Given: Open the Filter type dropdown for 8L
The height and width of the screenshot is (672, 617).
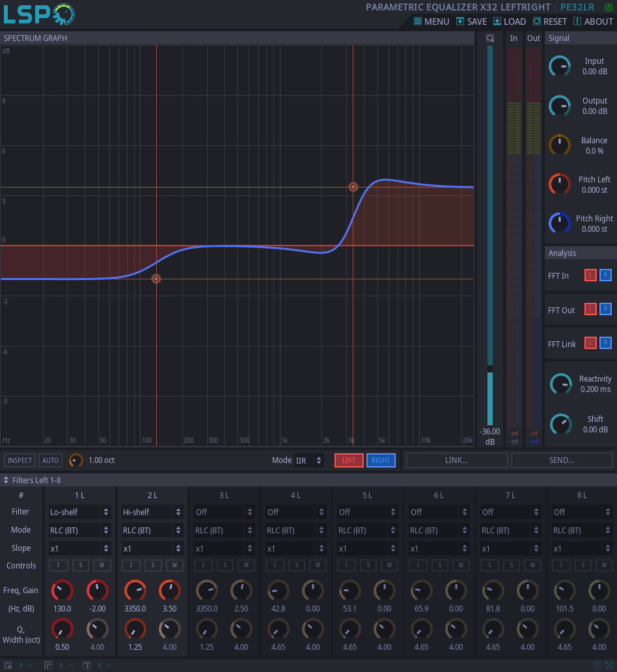Looking at the screenshot, I should pos(582,512).
